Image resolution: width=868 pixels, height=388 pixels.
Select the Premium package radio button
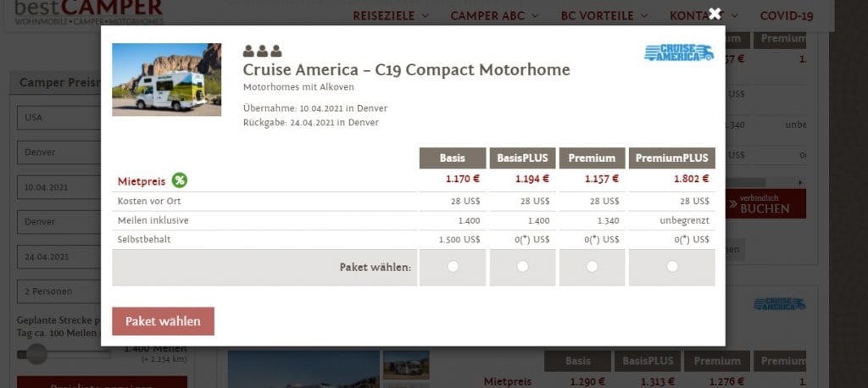pyautogui.click(x=592, y=267)
